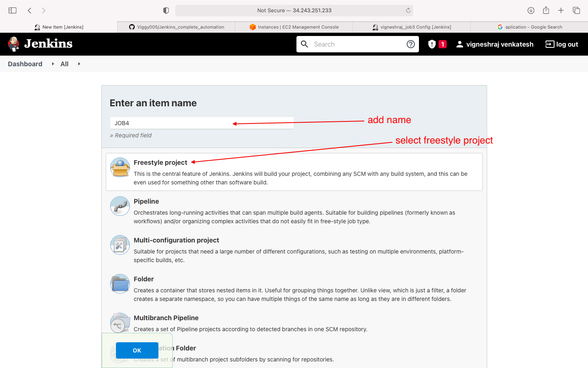This screenshot has width=588, height=368.
Task: Select the Pipeline item type
Action: click(294, 211)
